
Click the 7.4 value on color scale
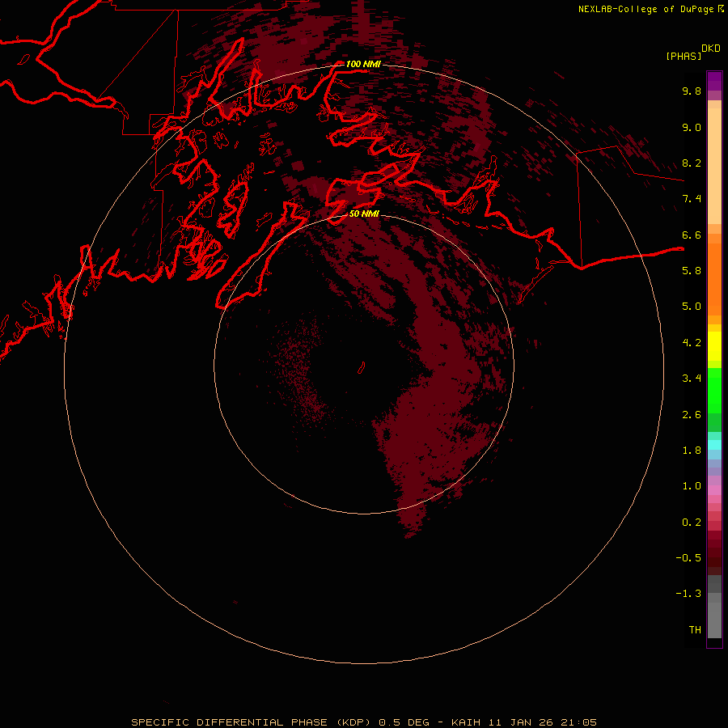point(692,199)
